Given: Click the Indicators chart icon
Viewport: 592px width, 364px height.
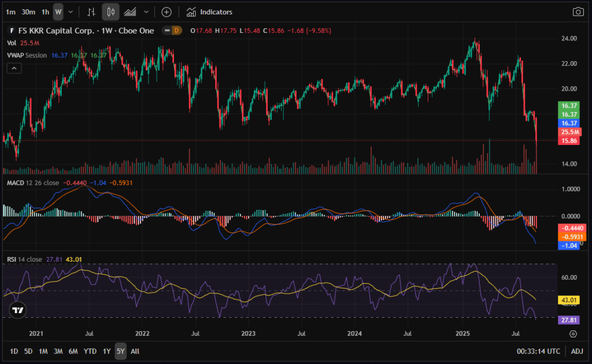Looking at the screenshot, I should tap(191, 12).
